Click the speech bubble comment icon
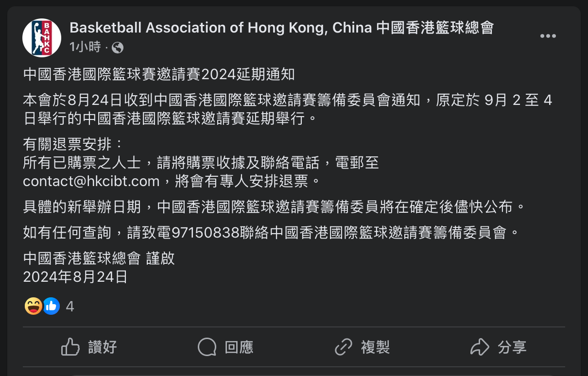This screenshot has height=376, width=588. tap(207, 347)
